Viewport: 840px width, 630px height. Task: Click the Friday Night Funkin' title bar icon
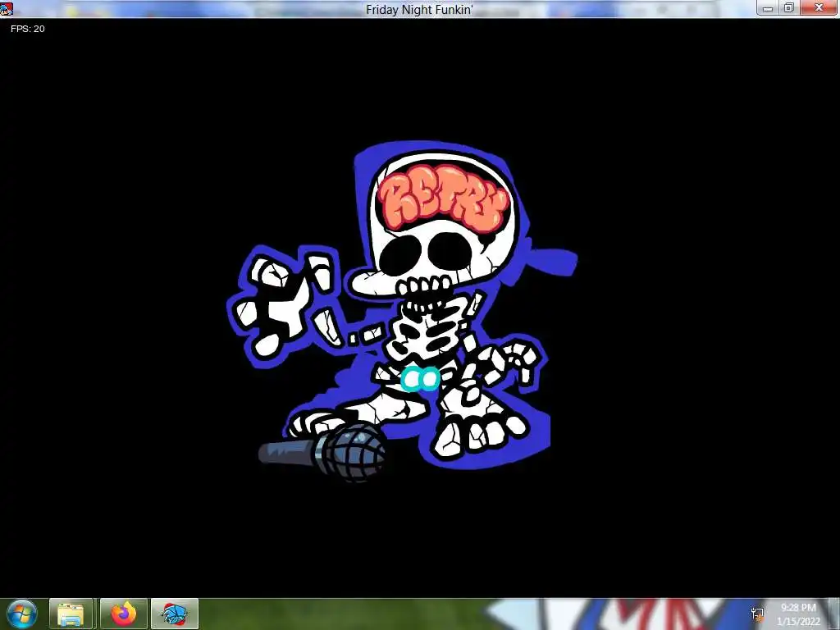click(6, 8)
